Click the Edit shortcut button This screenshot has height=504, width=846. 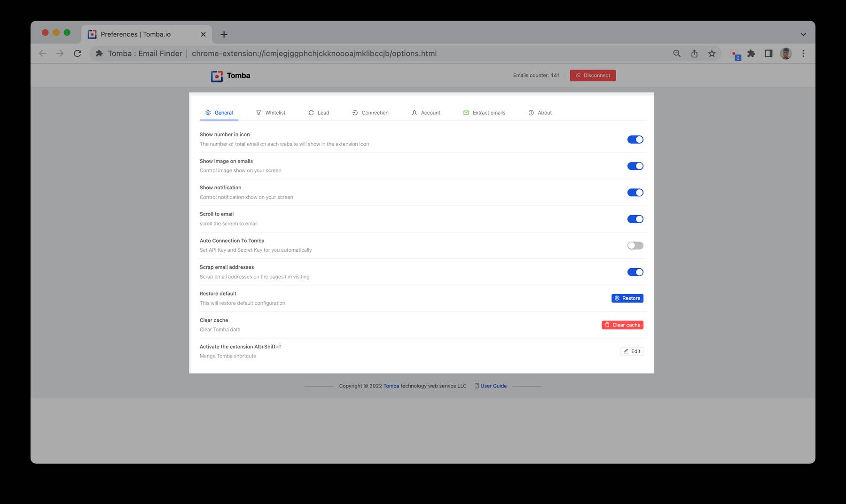click(632, 351)
